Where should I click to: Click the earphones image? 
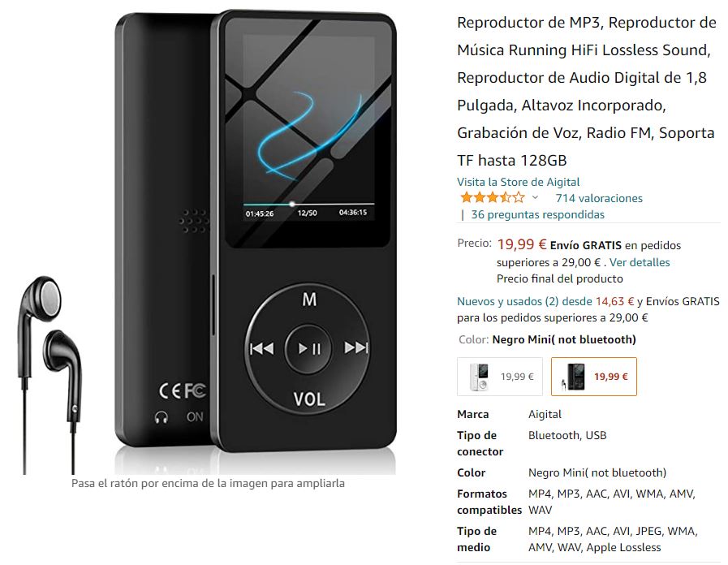click(49, 374)
